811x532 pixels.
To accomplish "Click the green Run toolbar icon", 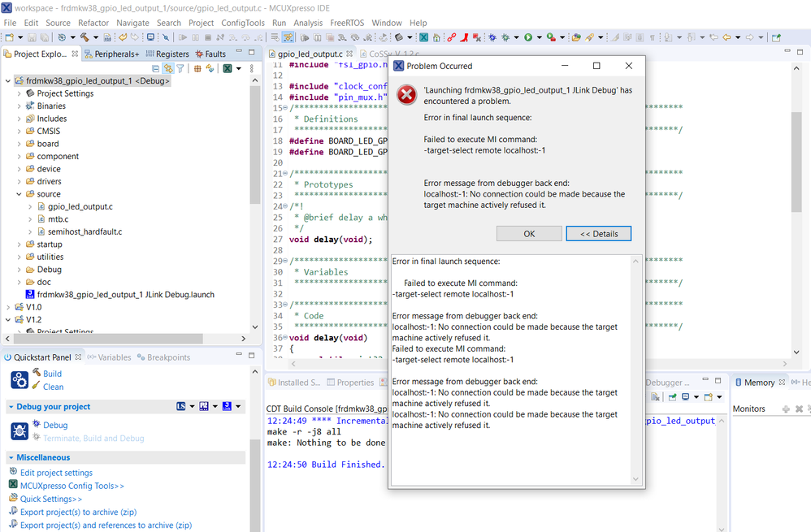I will click(x=528, y=37).
